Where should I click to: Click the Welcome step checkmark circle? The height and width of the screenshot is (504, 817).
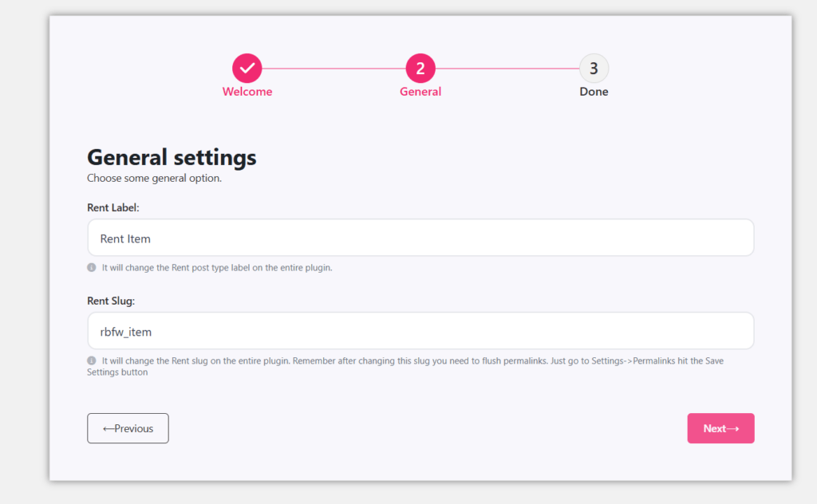point(247,69)
